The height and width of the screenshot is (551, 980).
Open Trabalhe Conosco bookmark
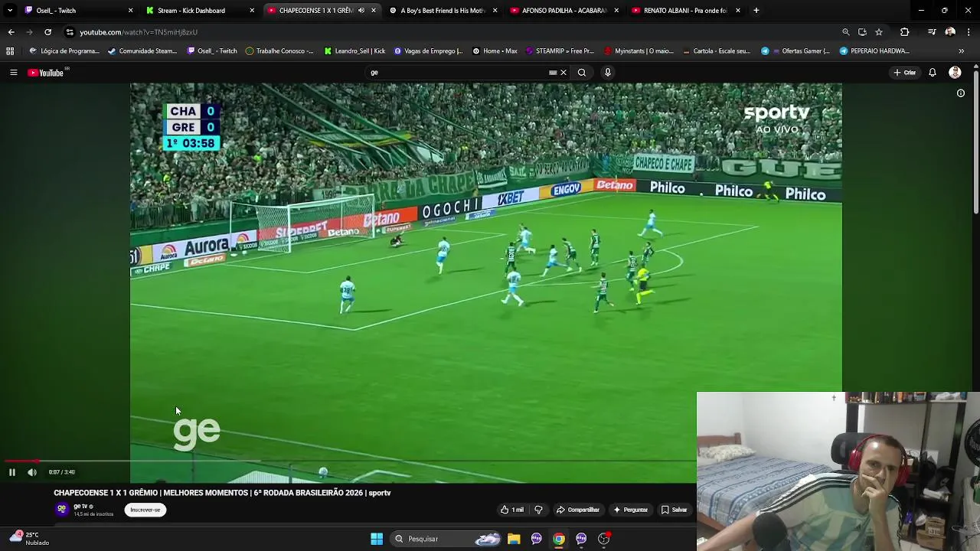point(279,51)
